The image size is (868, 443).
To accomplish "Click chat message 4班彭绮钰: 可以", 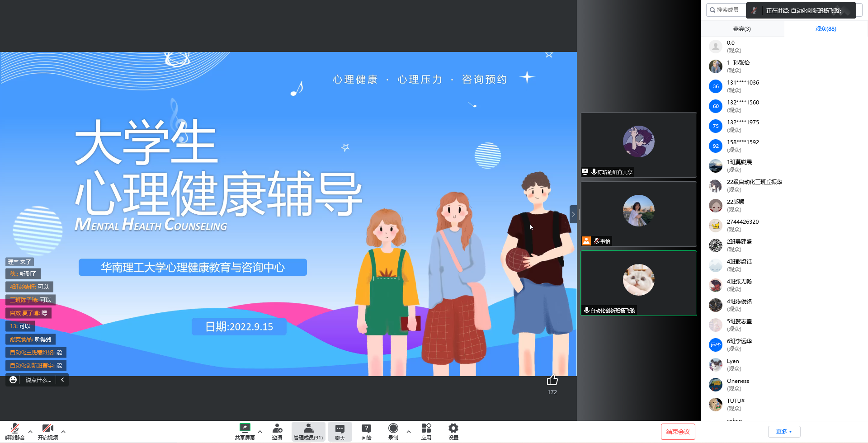I will pos(29,287).
